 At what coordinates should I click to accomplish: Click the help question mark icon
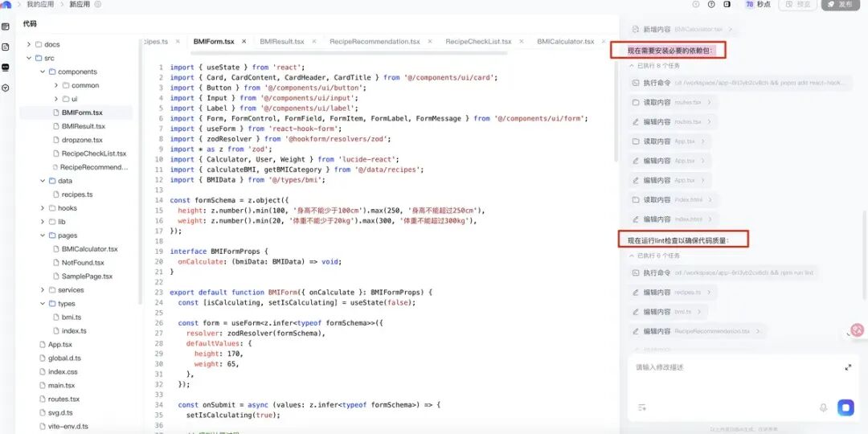[x=711, y=4]
